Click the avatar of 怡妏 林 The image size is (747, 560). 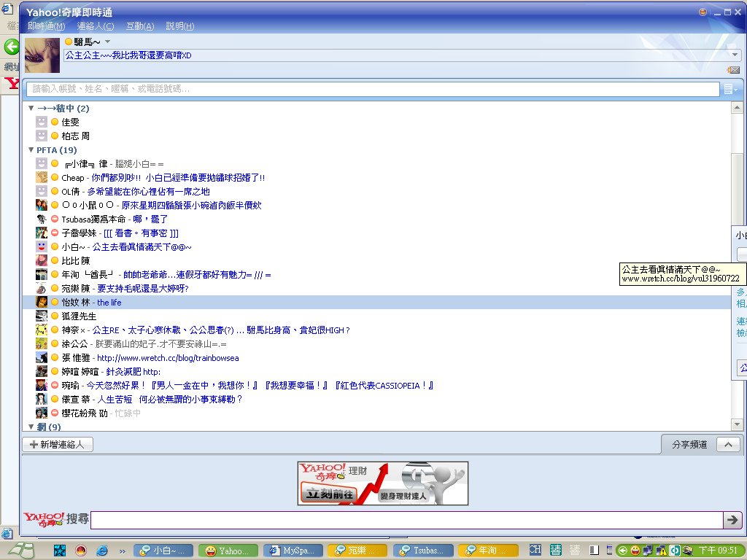point(42,302)
